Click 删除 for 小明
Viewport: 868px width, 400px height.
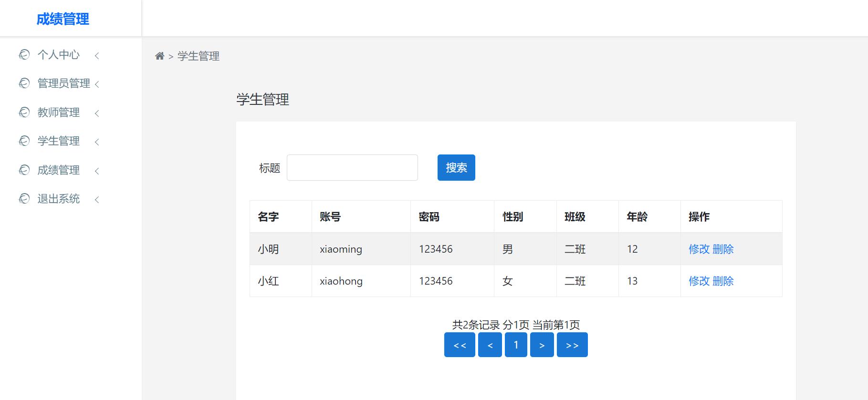tap(723, 249)
